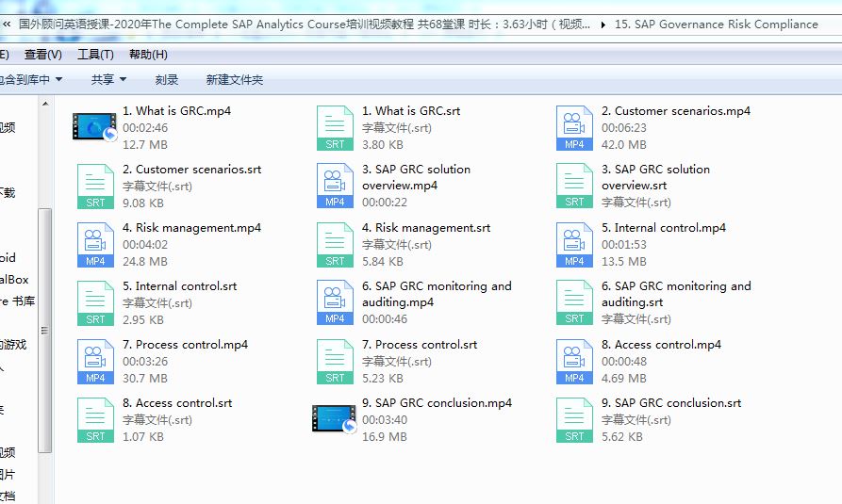This screenshot has width=842, height=504.
Task: Click the file name '7. Process control.srt'
Action: click(420, 345)
